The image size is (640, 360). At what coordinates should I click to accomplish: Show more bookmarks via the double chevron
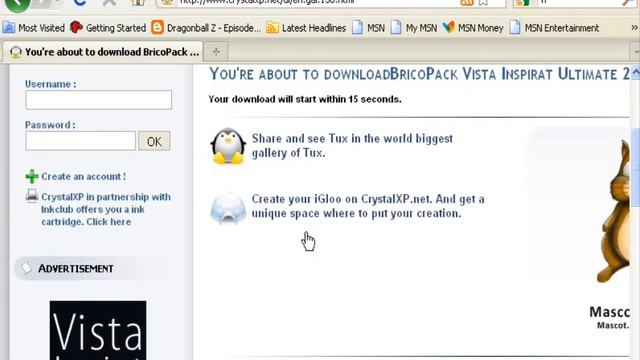(x=634, y=28)
